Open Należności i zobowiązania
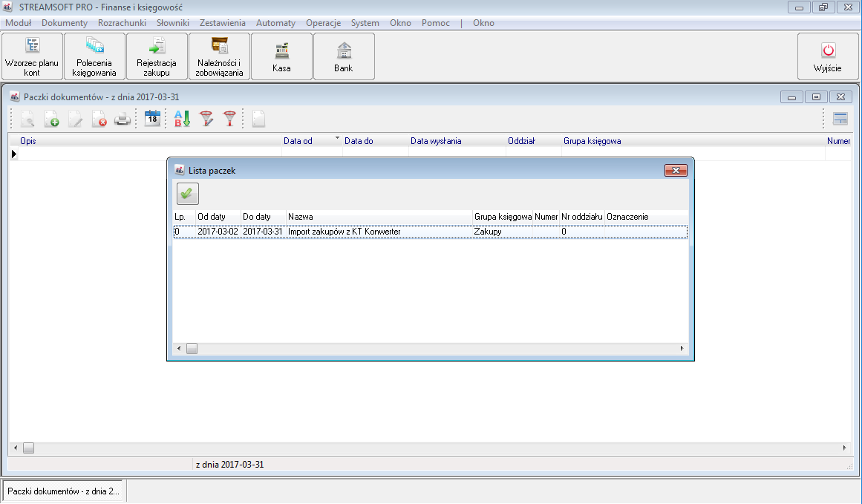This screenshot has width=862, height=504. tap(219, 56)
